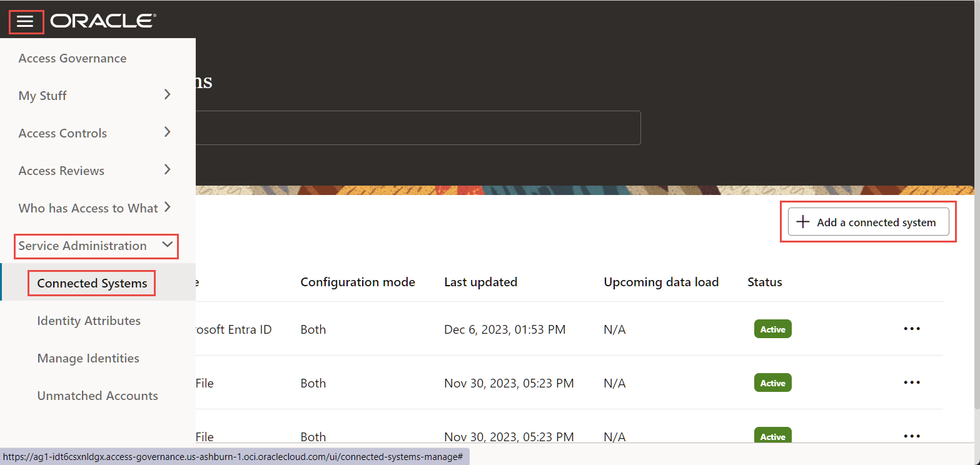
Task: Select Who has Access to What item
Action: [x=88, y=208]
